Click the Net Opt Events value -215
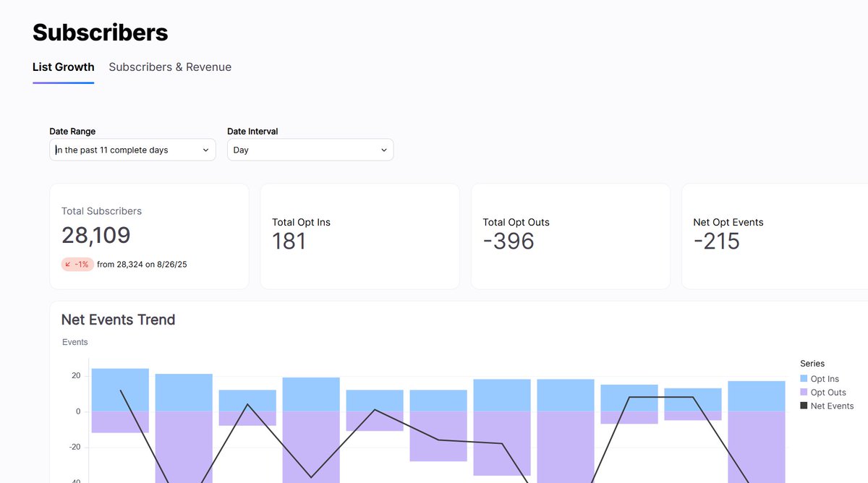Viewport: 868px width, 483px height. point(716,241)
